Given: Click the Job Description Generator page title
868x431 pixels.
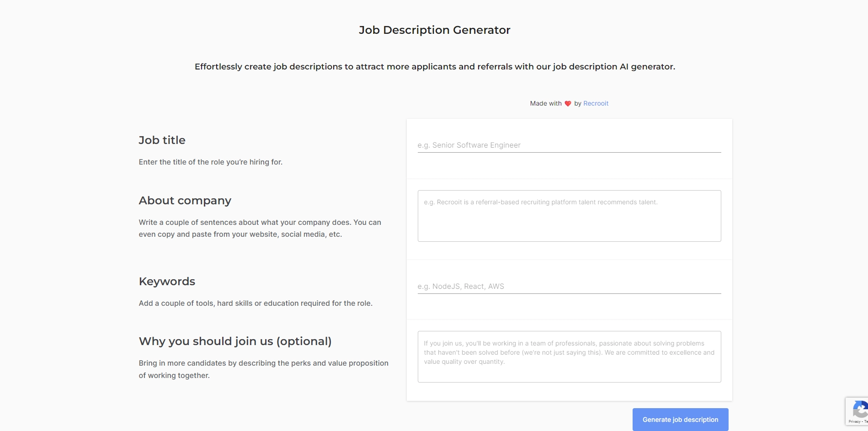Looking at the screenshot, I should (x=434, y=30).
